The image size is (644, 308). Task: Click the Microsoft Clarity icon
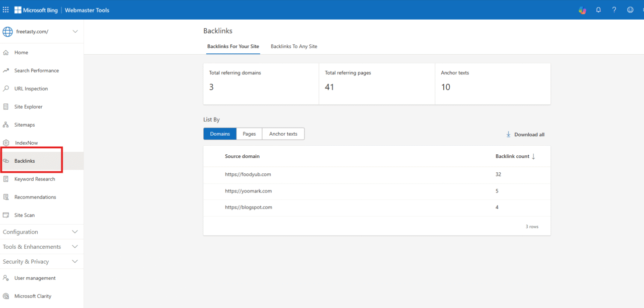pyautogui.click(x=6, y=296)
